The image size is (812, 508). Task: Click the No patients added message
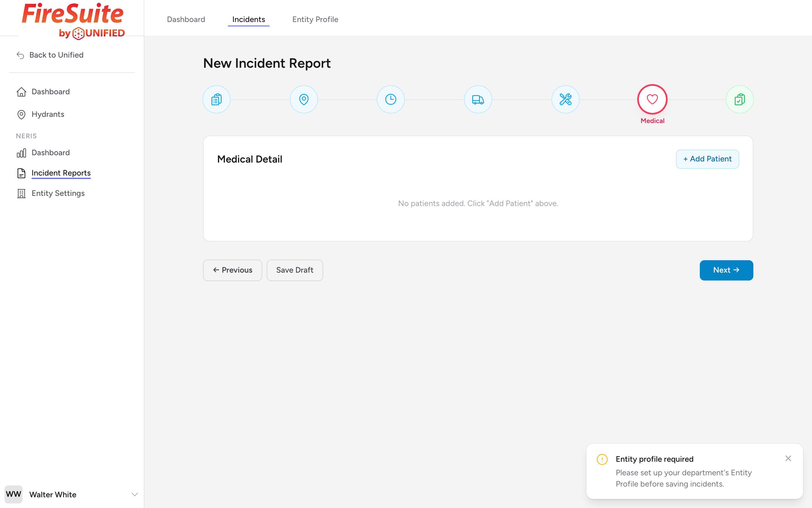pos(478,203)
